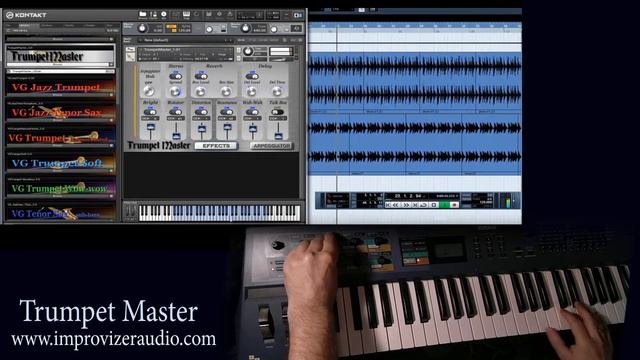This screenshot has height=360, width=640.
Task: Toggle the Bright effect switch
Action: 150,111
